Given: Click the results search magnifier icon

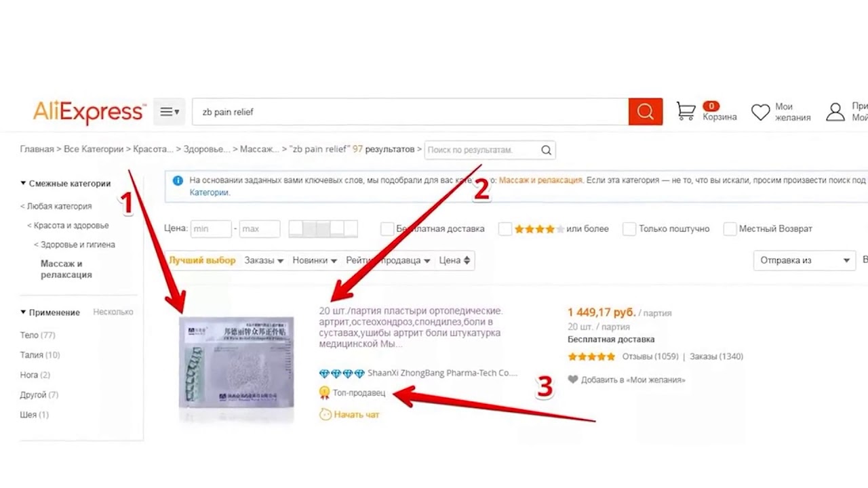Looking at the screenshot, I should [x=546, y=150].
